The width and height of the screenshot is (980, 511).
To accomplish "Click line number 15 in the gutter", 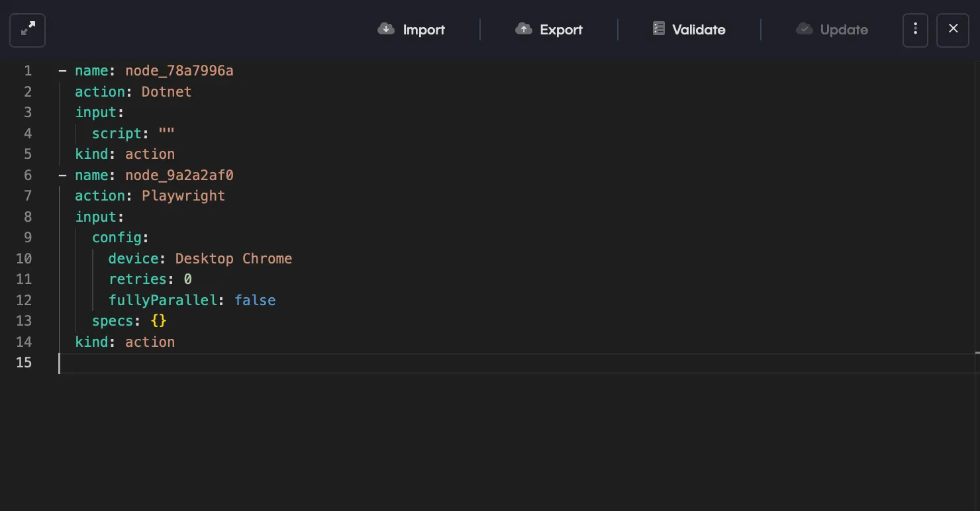I will pos(24,363).
